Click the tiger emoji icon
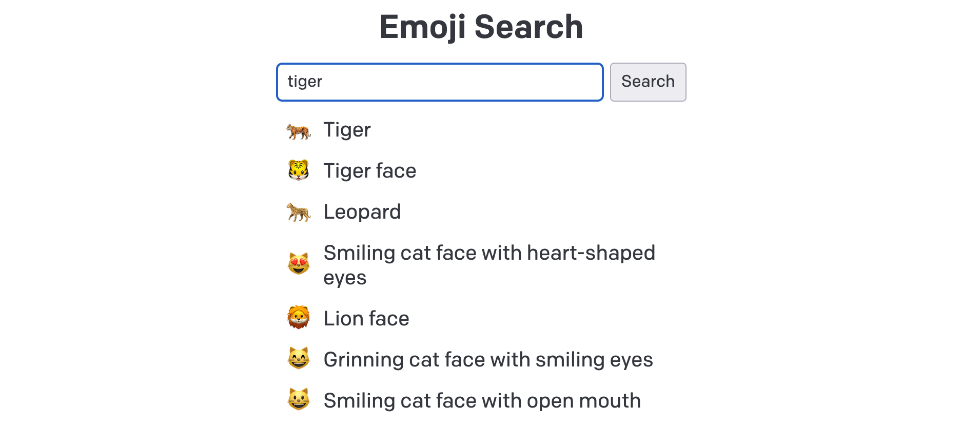Screen dimensions: 980x425 coord(299,131)
